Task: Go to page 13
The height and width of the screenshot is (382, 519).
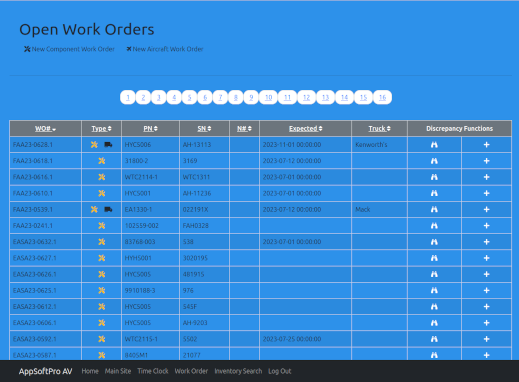Action: tap(325, 97)
